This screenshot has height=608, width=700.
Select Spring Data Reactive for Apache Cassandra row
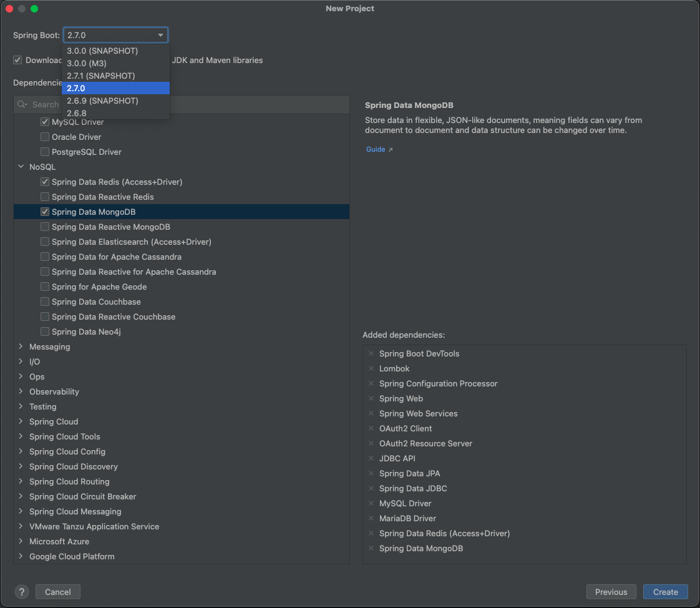click(182, 272)
